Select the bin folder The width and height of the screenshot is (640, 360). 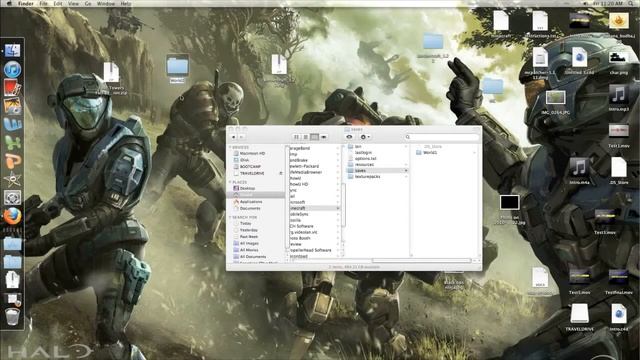click(x=377, y=147)
